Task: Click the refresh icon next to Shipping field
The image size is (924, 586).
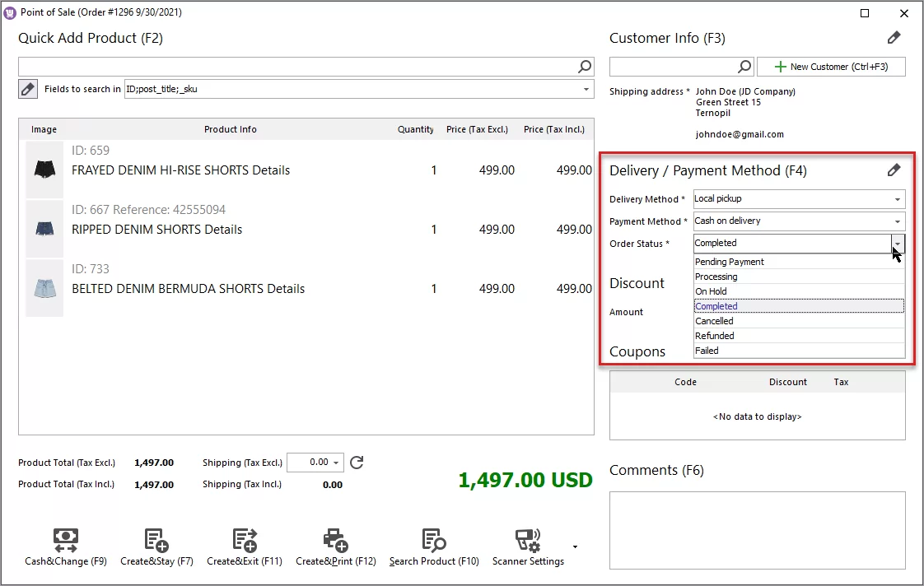Action: coord(357,463)
